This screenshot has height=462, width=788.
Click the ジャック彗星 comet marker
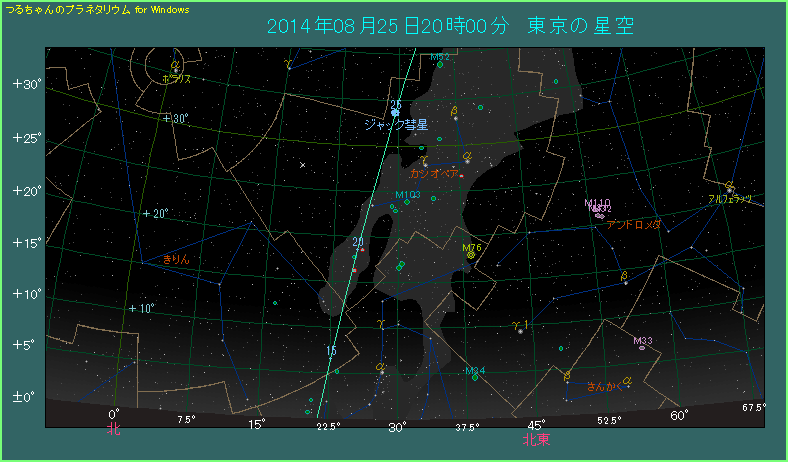(396, 112)
